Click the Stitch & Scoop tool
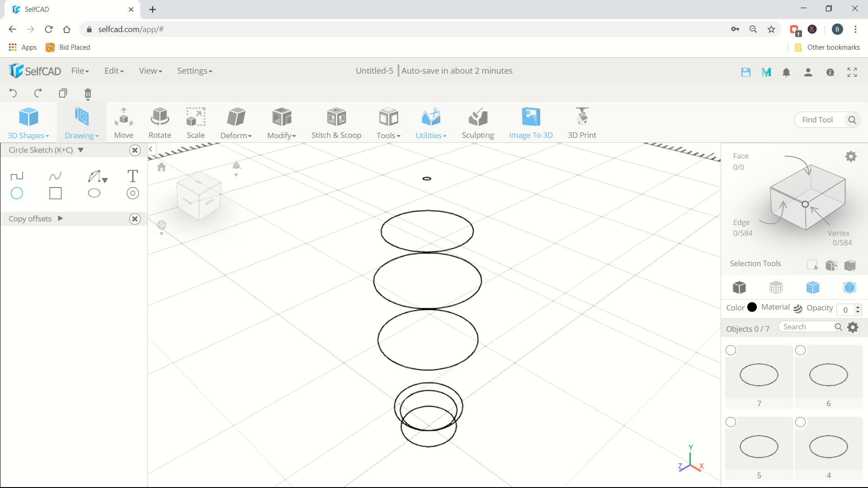The width and height of the screenshot is (868, 488). [336, 122]
